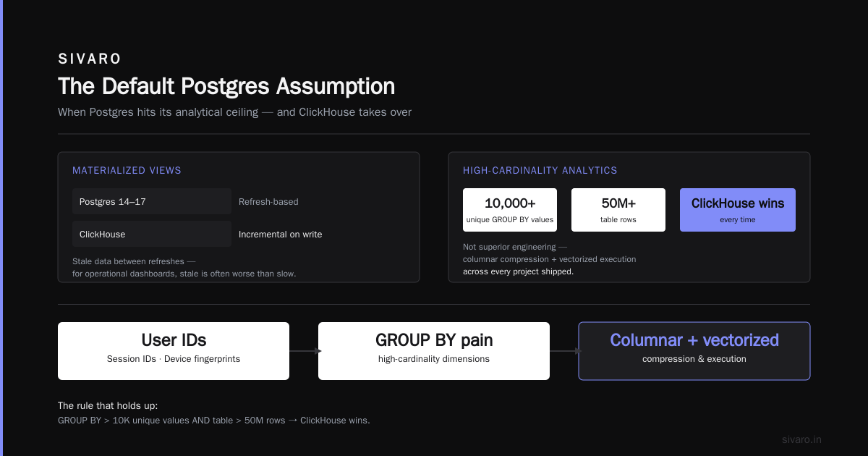Click subtitle about Postgres analytical ceiling
Screen dimensions: 868x456
pos(234,112)
